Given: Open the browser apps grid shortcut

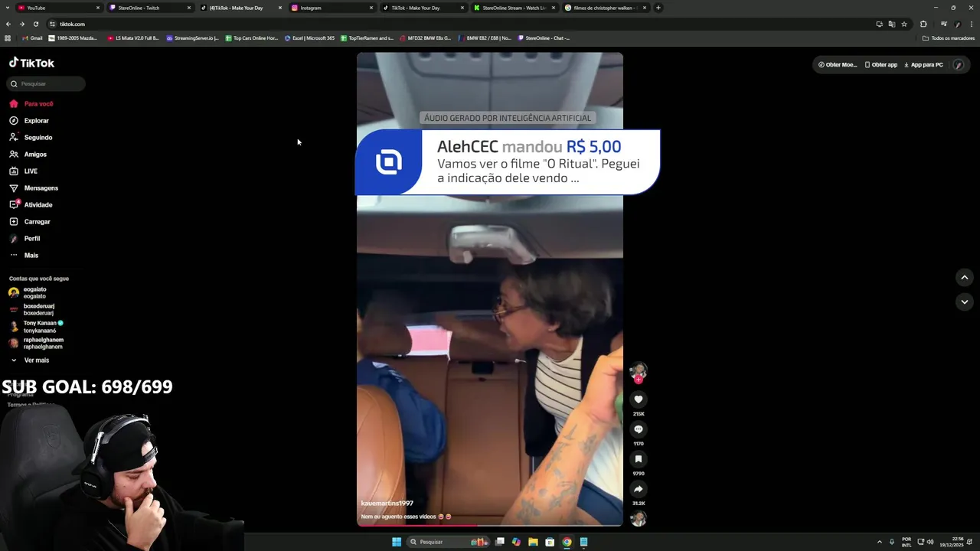Looking at the screenshot, I should pos(8,38).
